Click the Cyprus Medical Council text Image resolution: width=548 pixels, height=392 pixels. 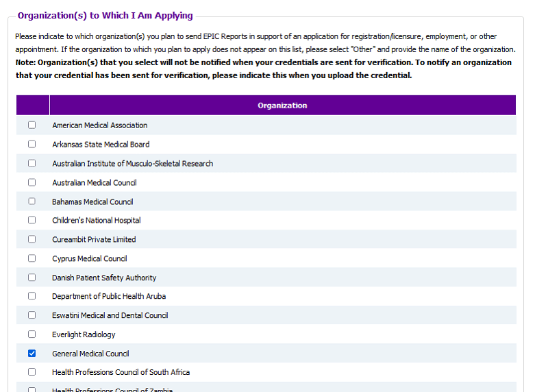tap(90, 259)
